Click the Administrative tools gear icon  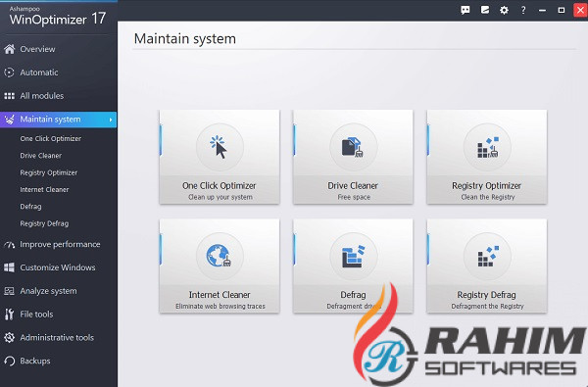tap(10, 337)
